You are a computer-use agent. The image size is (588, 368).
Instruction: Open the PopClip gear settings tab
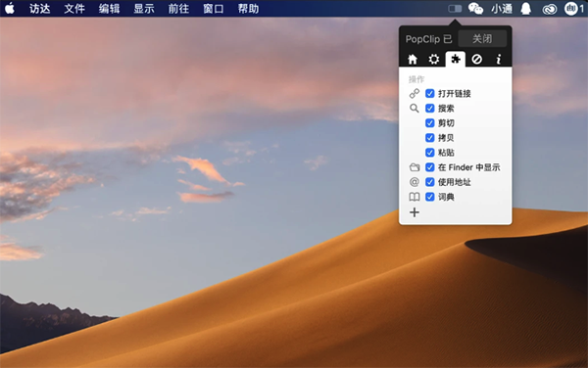click(434, 59)
